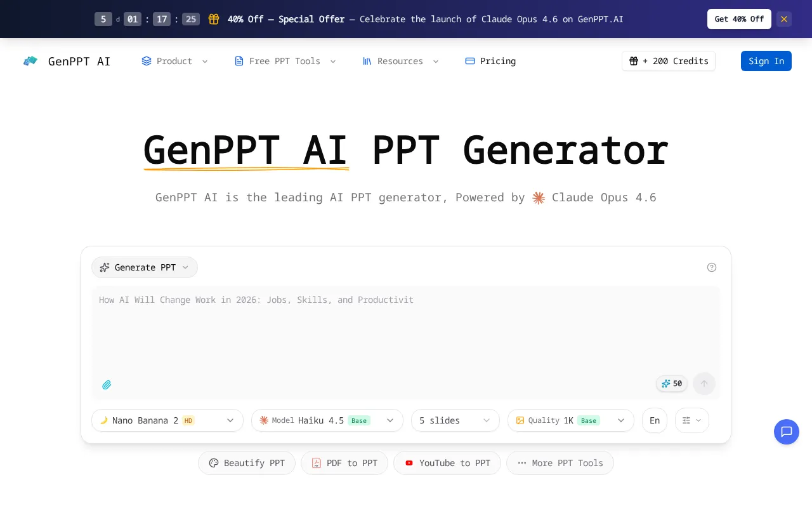Image resolution: width=812 pixels, height=508 pixels.
Task: Click the banana icon in image model selector
Action: tap(104, 420)
